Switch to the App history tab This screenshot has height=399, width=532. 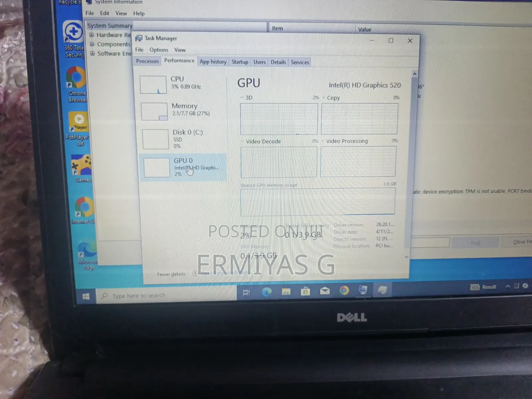213,62
